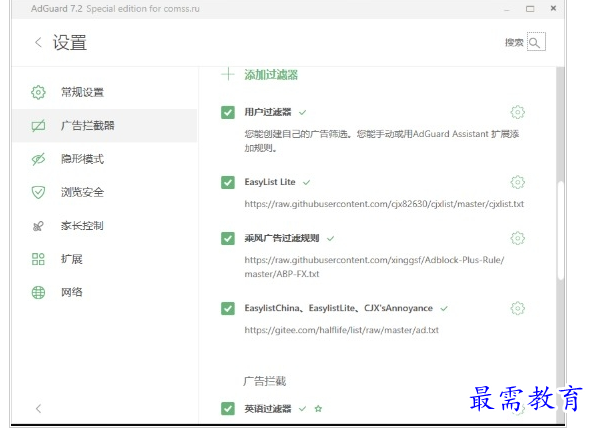Click the xinggsf Adblock-Plus-Rule URL
Viewport: 591px width, 430px height.
tap(374, 267)
